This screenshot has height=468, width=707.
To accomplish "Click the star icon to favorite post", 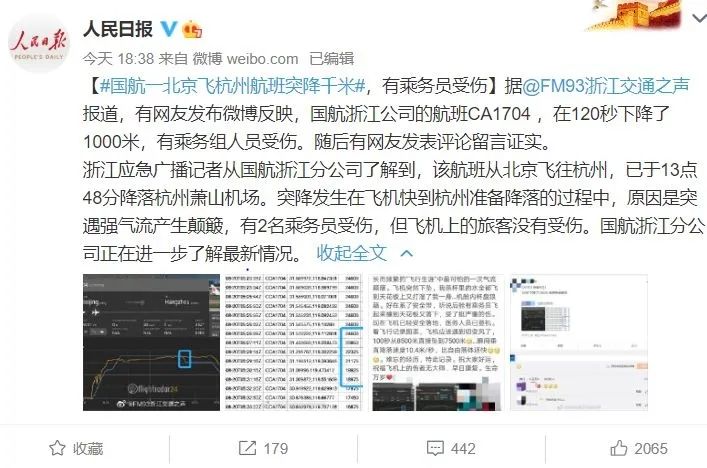I will [57, 448].
